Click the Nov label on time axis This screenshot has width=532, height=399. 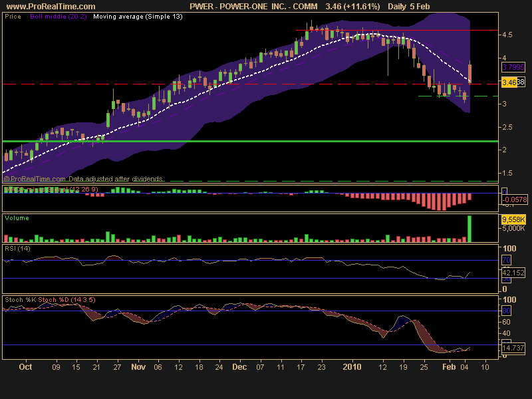point(138,367)
